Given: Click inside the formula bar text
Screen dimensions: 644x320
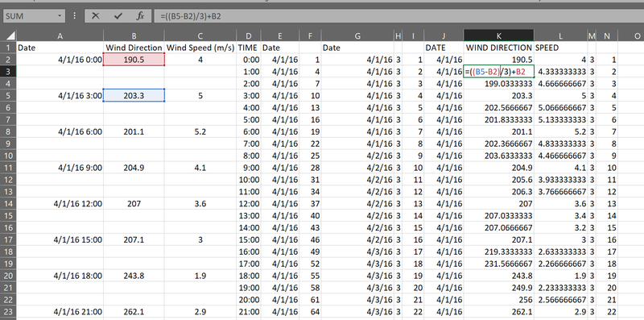Looking at the screenshot, I should click(192, 16).
